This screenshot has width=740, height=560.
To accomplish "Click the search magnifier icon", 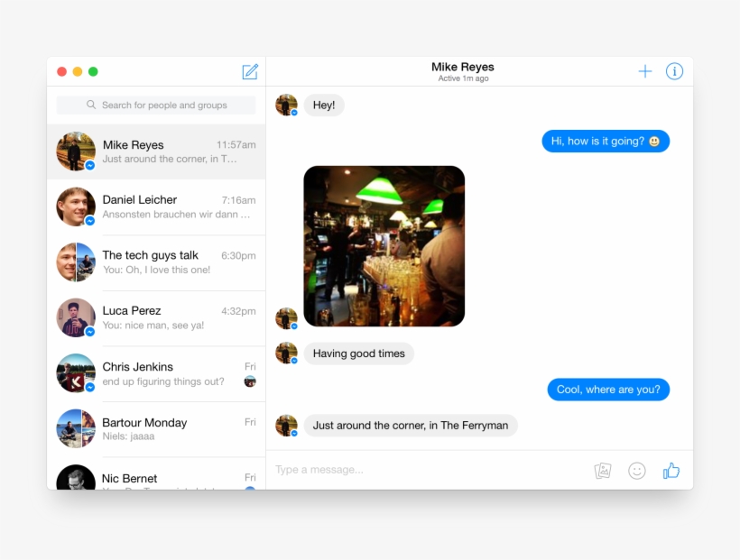I will (x=91, y=105).
